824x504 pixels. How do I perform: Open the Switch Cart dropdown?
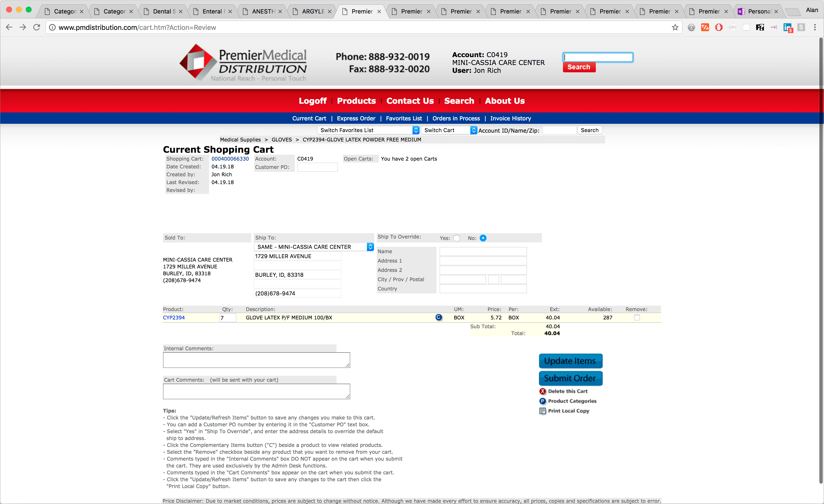[x=449, y=130]
